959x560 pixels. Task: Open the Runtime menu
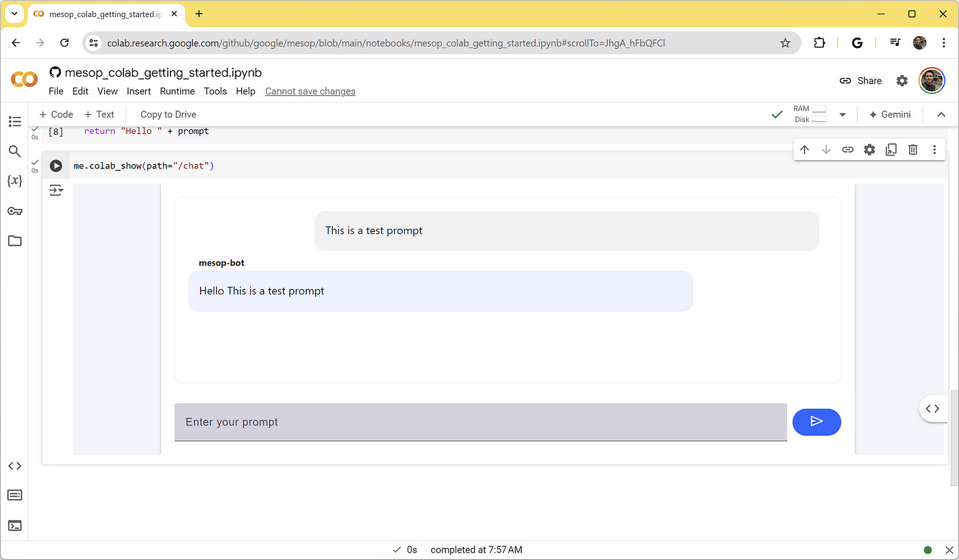pyautogui.click(x=177, y=91)
